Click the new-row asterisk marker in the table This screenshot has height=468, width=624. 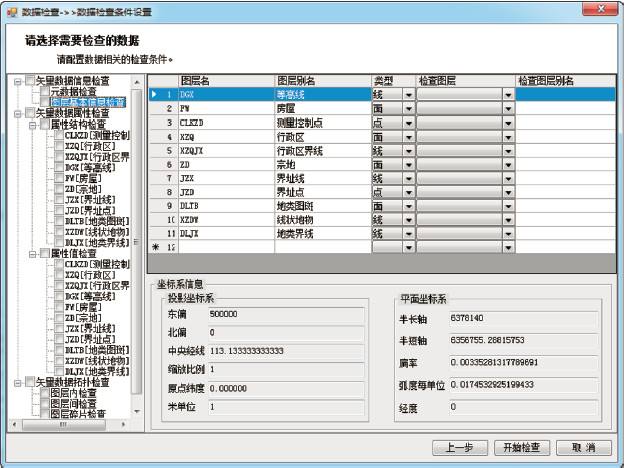point(154,245)
